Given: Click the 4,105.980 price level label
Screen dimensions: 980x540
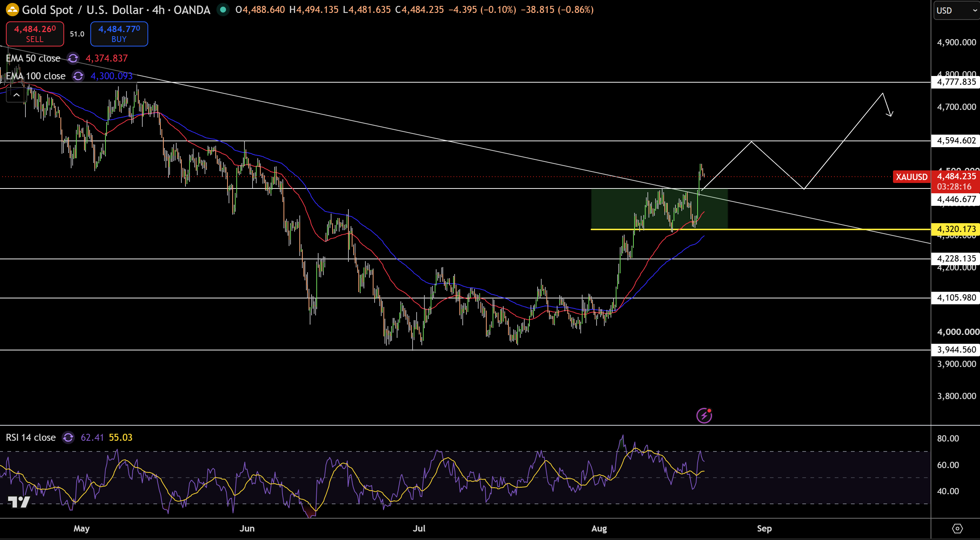Looking at the screenshot, I should click(x=956, y=298).
